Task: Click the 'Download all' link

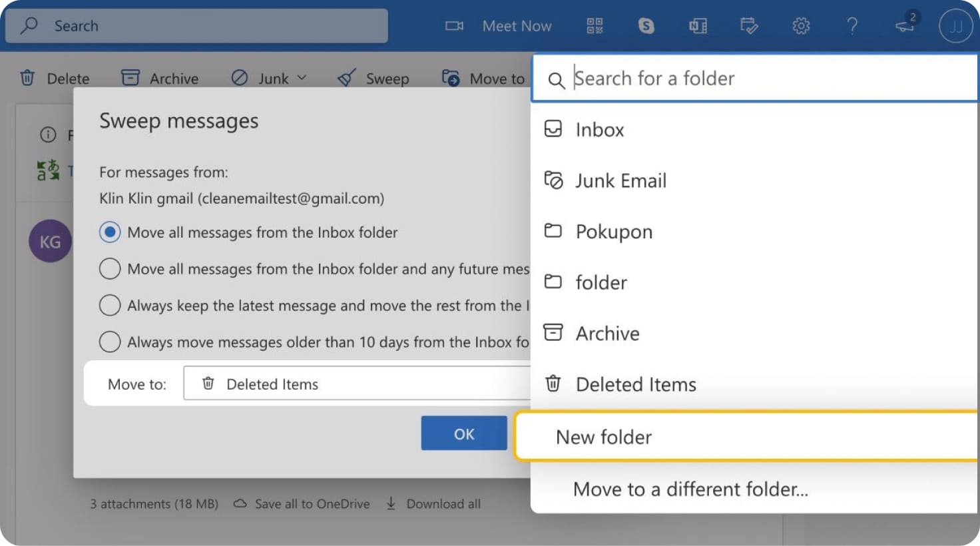Action: pyautogui.click(x=442, y=504)
